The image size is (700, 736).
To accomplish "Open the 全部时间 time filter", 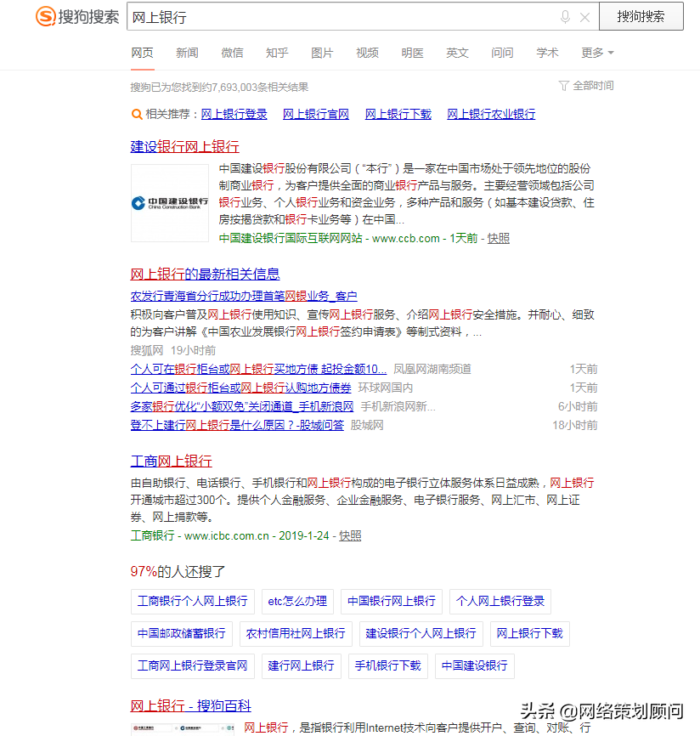I will 586,86.
